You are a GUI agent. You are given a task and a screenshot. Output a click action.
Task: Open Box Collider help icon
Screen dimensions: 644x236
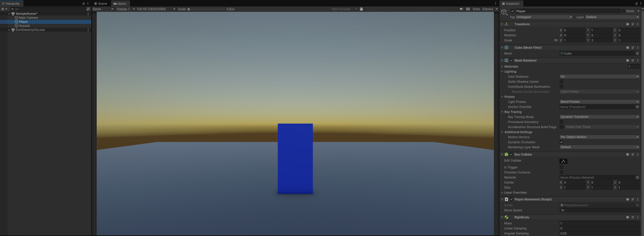point(627,155)
